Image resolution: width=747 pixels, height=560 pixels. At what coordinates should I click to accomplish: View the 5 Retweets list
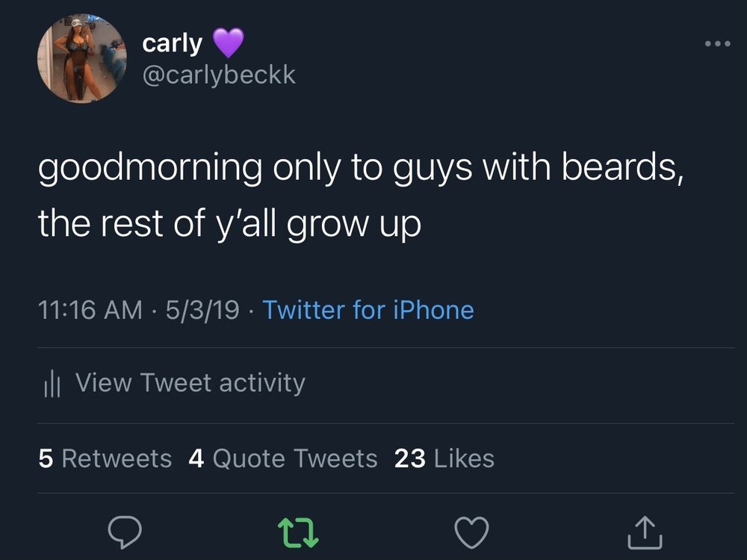pos(105,458)
